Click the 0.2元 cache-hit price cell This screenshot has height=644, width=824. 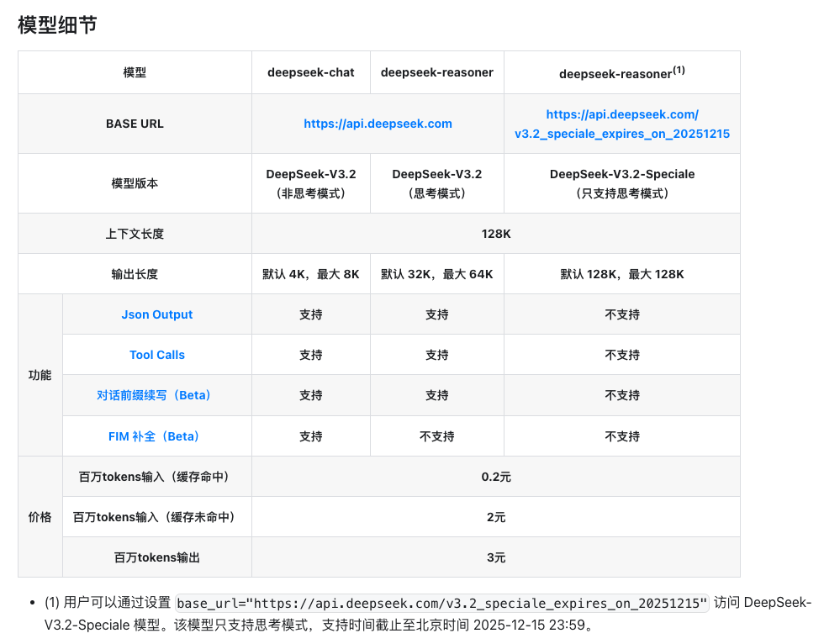tap(495, 476)
